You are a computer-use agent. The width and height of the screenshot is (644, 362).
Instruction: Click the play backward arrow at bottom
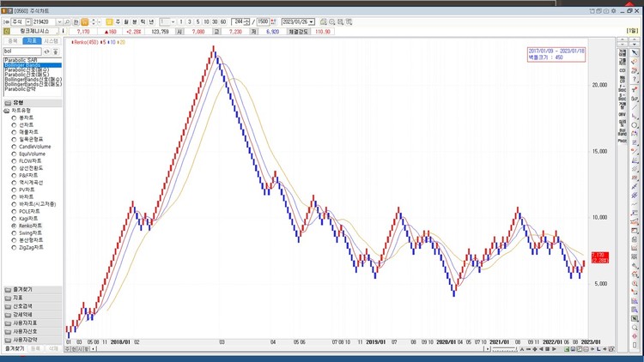point(541,349)
